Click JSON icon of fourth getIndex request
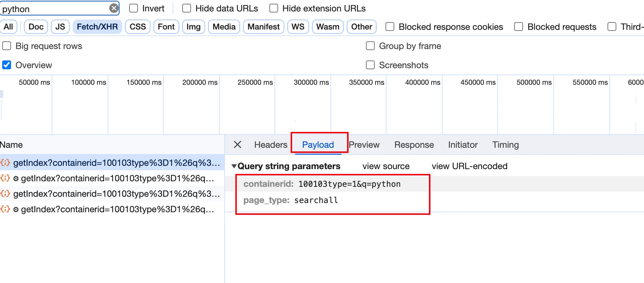Viewport: 644px width, 283px height. (x=5, y=209)
